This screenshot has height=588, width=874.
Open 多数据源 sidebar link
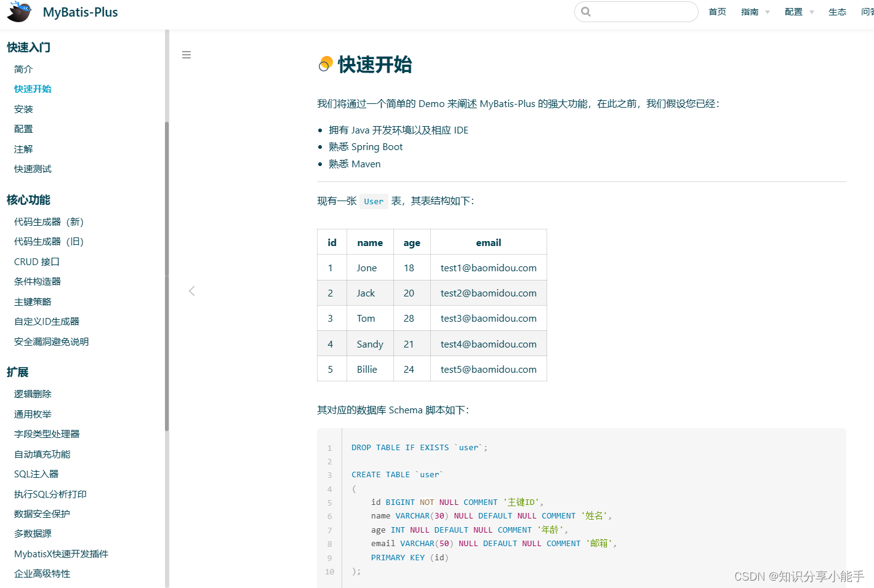click(x=33, y=533)
